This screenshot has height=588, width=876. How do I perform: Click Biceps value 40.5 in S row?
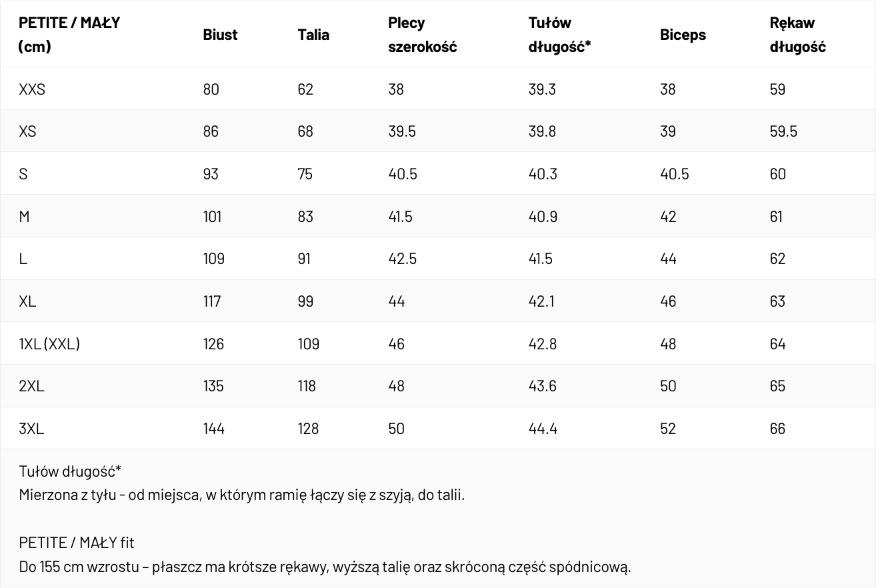(x=674, y=174)
